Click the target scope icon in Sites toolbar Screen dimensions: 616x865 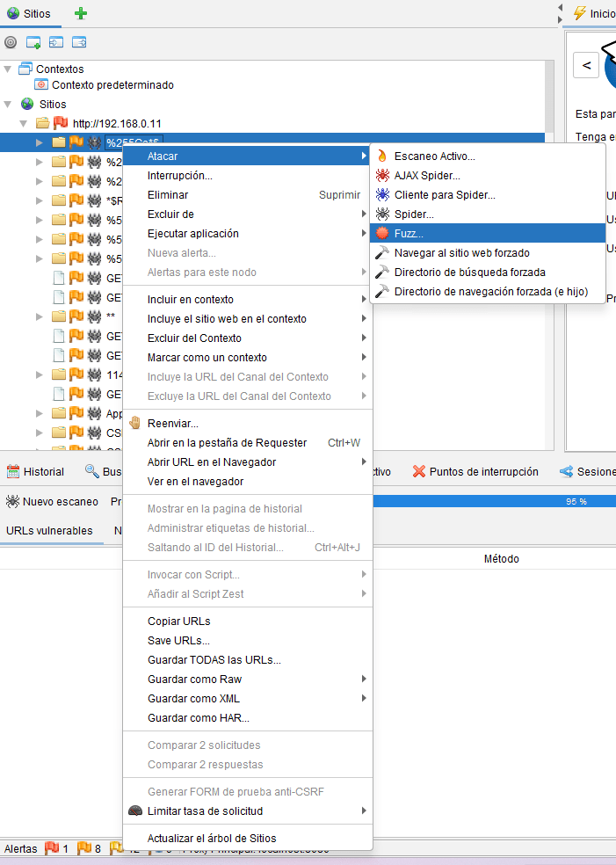click(x=11, y=41)
